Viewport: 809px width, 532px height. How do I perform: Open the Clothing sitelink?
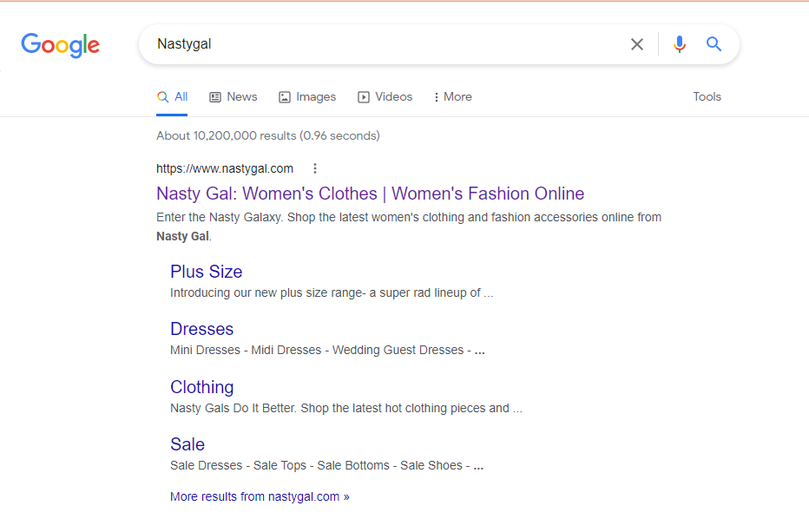click(x=201, y=387)
